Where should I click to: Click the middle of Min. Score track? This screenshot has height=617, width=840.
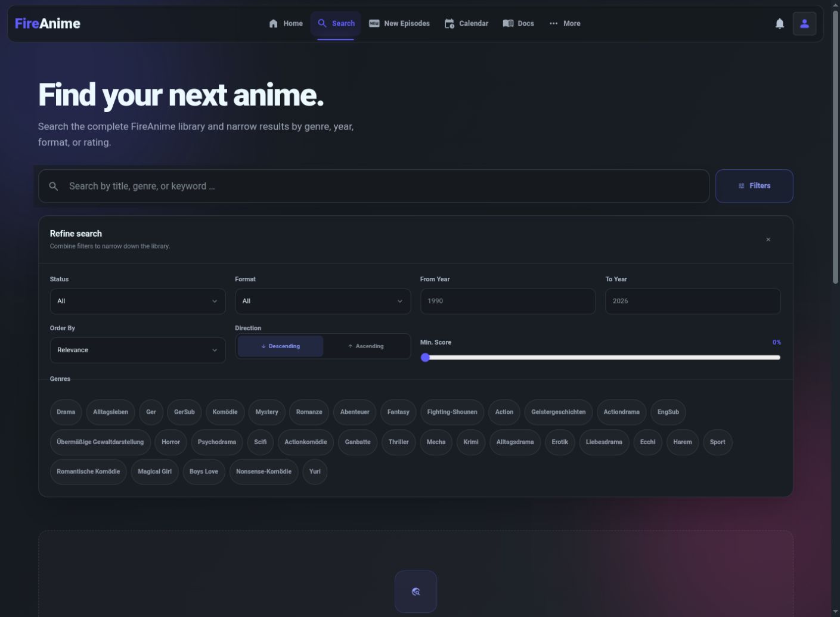[600, 358]
